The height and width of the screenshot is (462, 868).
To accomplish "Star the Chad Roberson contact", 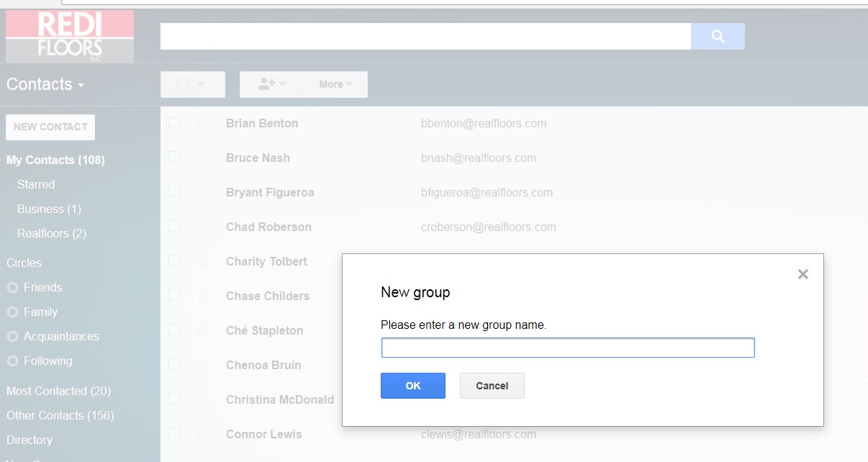I will 203,227.
